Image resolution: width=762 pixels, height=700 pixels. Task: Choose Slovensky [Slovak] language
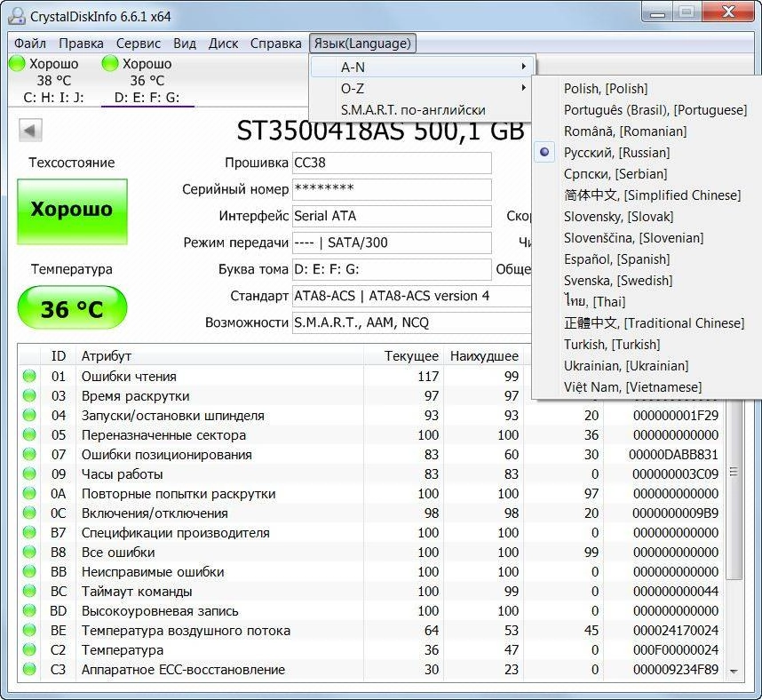point(647,217)
